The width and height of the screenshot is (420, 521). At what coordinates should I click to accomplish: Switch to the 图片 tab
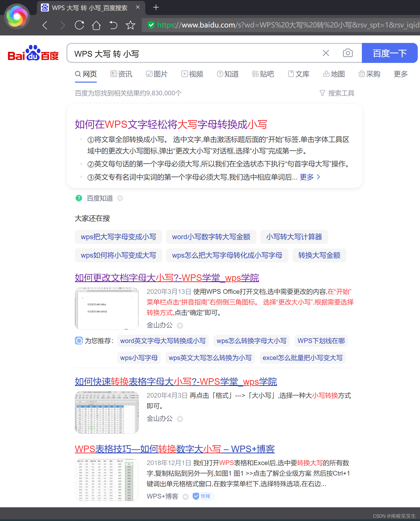(157, 74)
